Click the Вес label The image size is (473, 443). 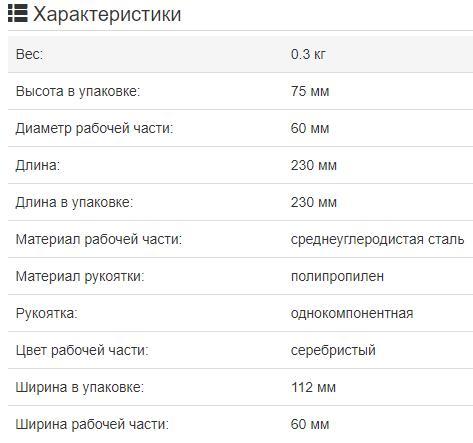pyautogui.click(x=29, y=54)
